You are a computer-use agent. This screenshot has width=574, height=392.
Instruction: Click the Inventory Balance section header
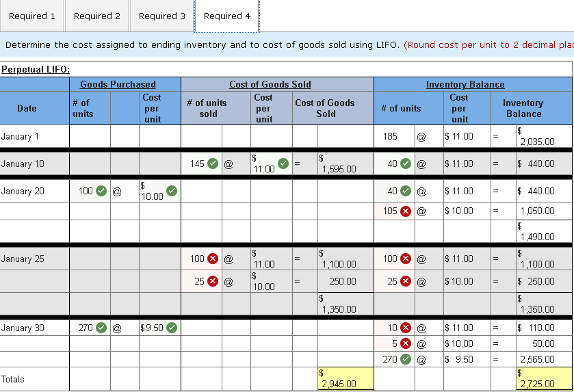pos(465,85)
